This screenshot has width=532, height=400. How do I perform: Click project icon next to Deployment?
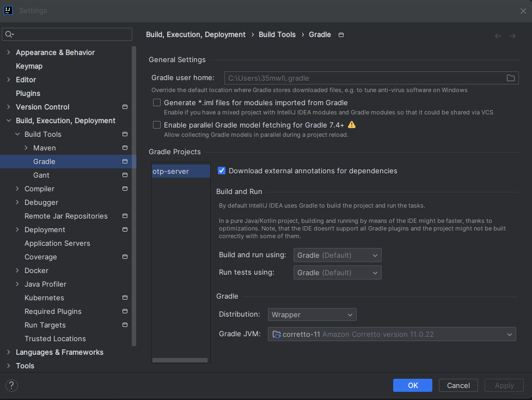(x=125, y=229)
